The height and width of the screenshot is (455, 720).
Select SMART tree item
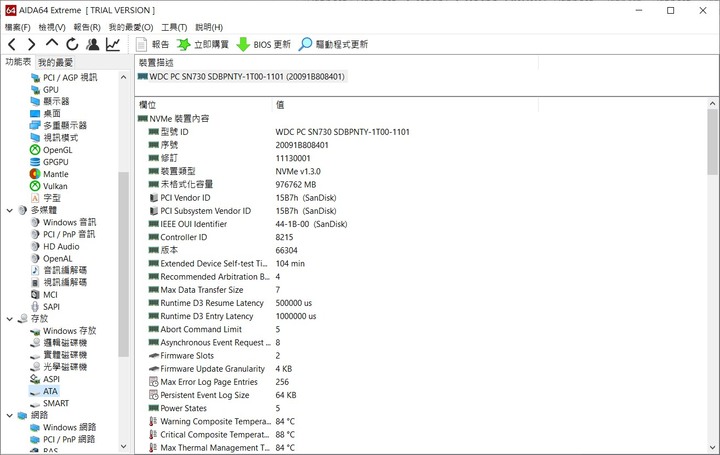click(50, 403)
